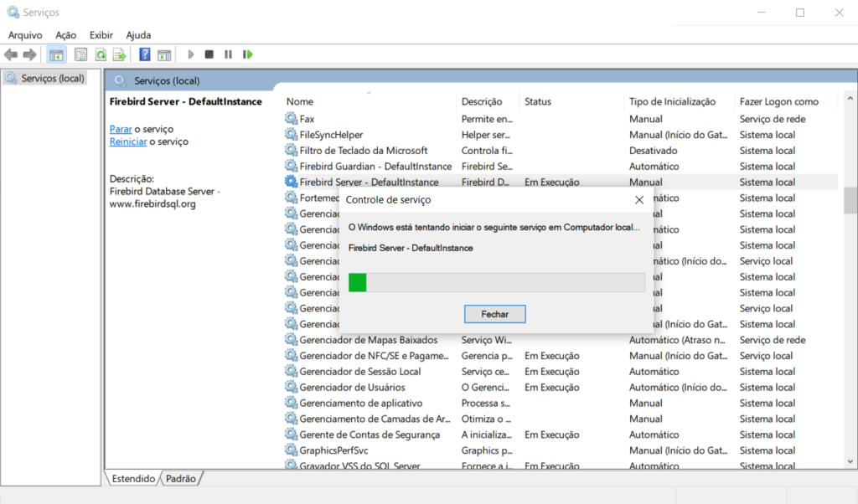
Task: Select the Gerenciador de Usuários service row
Action: pos(352,388)
